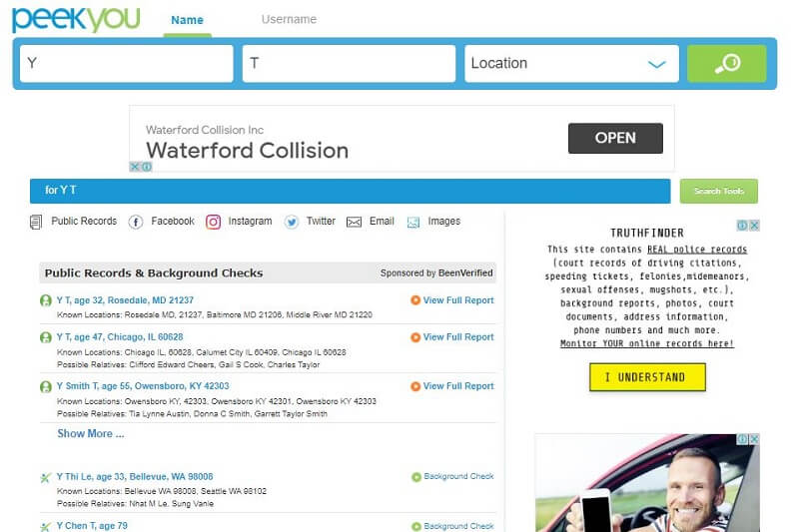
Task: Switch to the Username tab
Action: pyautogui.click(x=289, y=19)
